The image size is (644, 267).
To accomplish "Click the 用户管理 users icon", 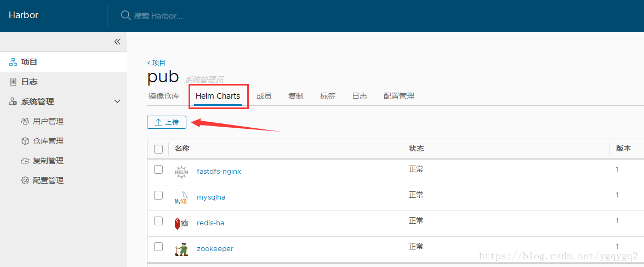I will coord(25,121).
